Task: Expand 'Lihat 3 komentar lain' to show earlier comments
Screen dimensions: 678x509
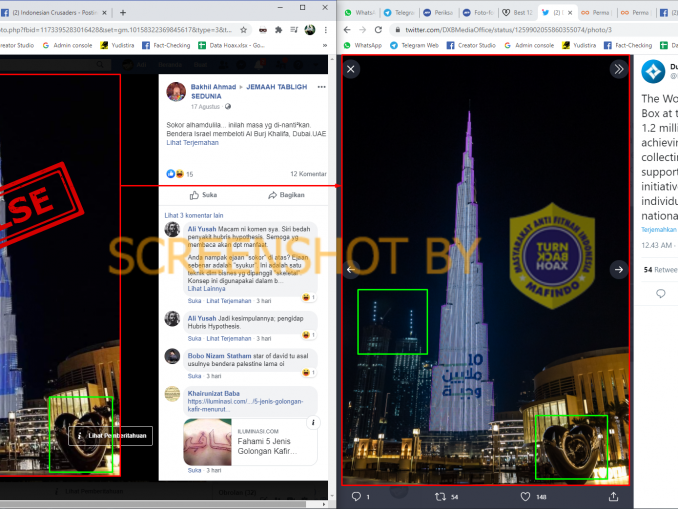Action: tap(194, 215)
